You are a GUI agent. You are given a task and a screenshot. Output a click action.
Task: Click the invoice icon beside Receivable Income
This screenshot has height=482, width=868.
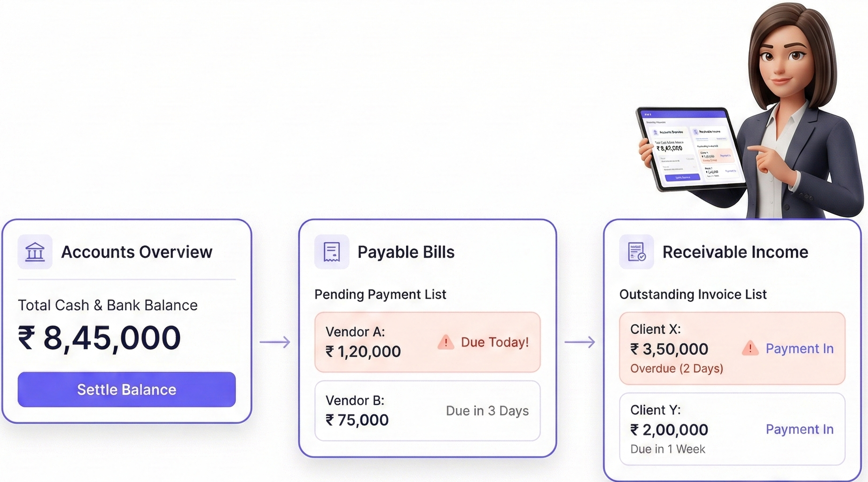point(636,252)
